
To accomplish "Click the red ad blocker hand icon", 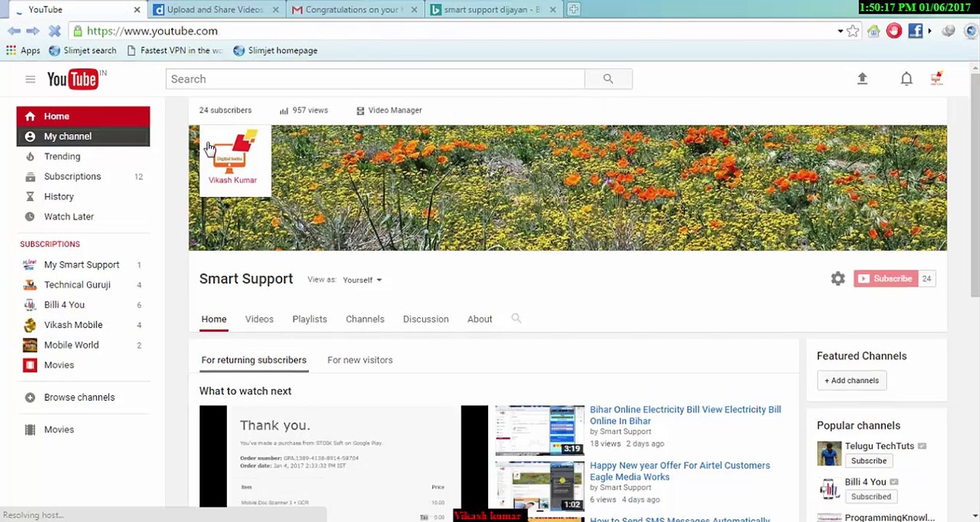I will pyautogui.click(x=894, y=31).
